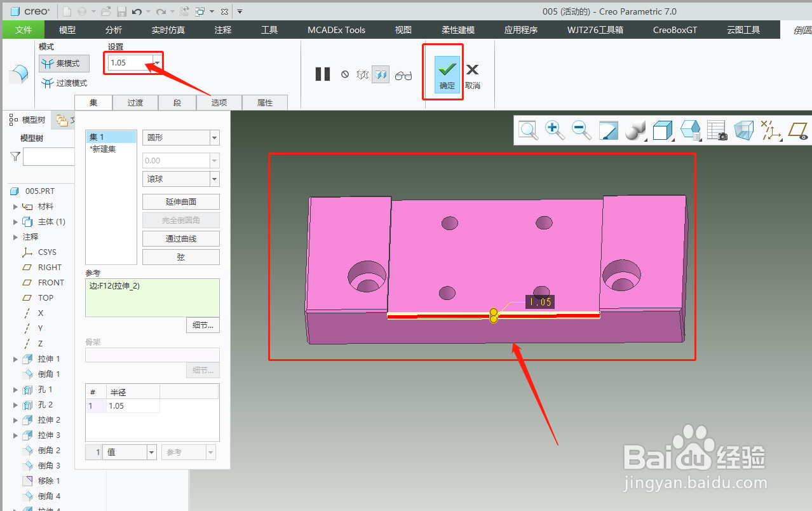Click the Zoom In magnifier icon
This screenshot has height=511, width=812.
point(555,130)
